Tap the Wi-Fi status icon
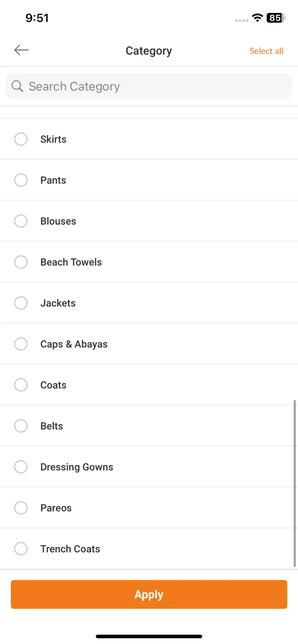 (257, 18)
